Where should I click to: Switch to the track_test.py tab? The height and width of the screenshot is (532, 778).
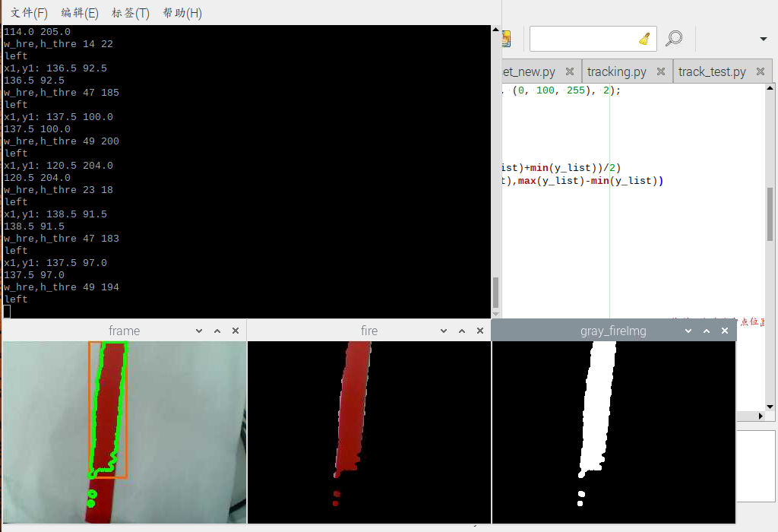tap(712, 72)
